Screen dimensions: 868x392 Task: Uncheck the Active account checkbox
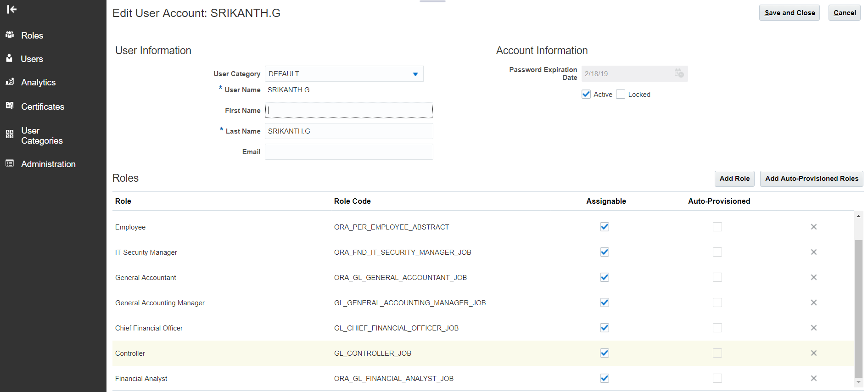pos(586,95)
